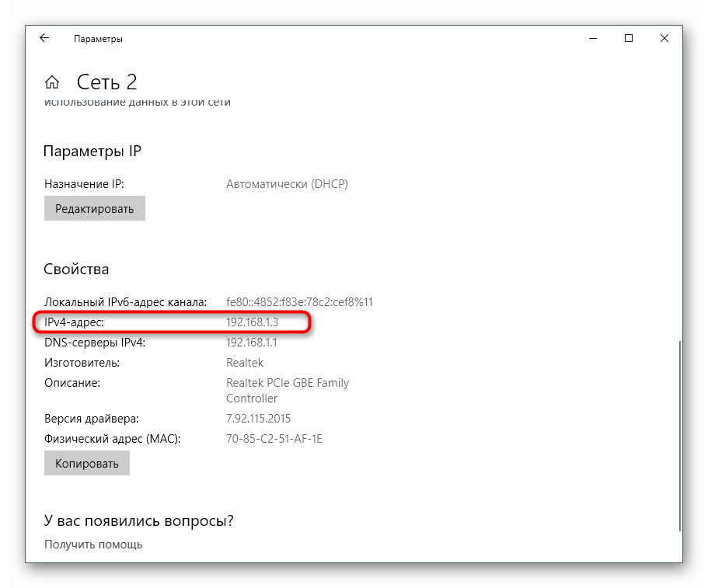Open Settings home via house icon
The image size is (708, 588).
tap(52, 82)
